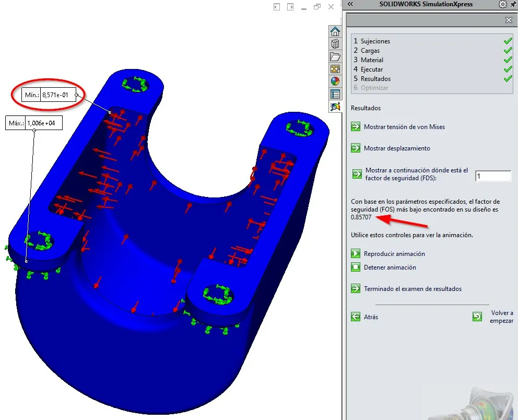Click the viewport right-arrow panel icon
This screenshot has height=420, width=518.
pos(290,7)
